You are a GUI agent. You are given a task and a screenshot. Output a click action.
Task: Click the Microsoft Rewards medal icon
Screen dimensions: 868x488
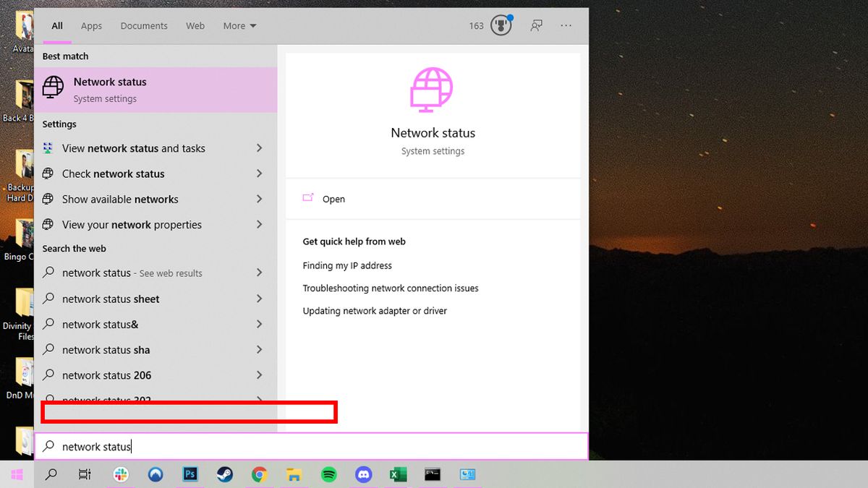point(501,25)
